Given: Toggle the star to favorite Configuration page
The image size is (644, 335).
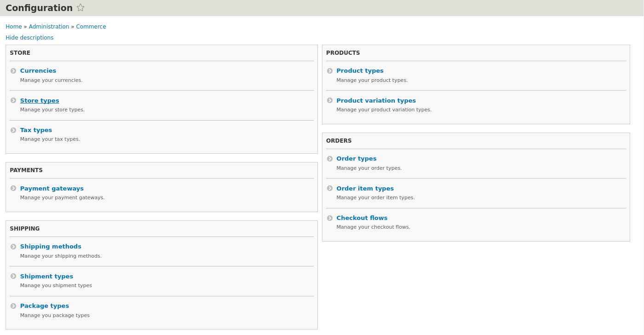Looking at the screenshot, I should click(x=80, y=7).
